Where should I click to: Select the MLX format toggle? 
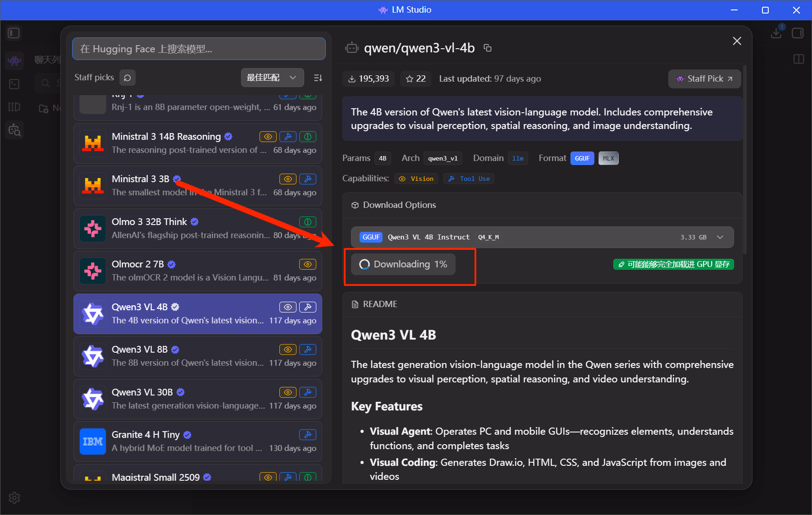click(608, 158)
